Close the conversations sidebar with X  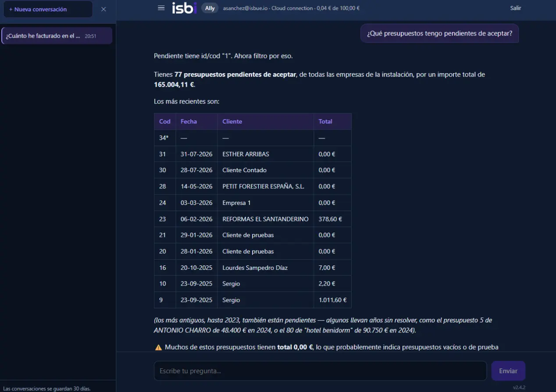[x=103, y=9]
